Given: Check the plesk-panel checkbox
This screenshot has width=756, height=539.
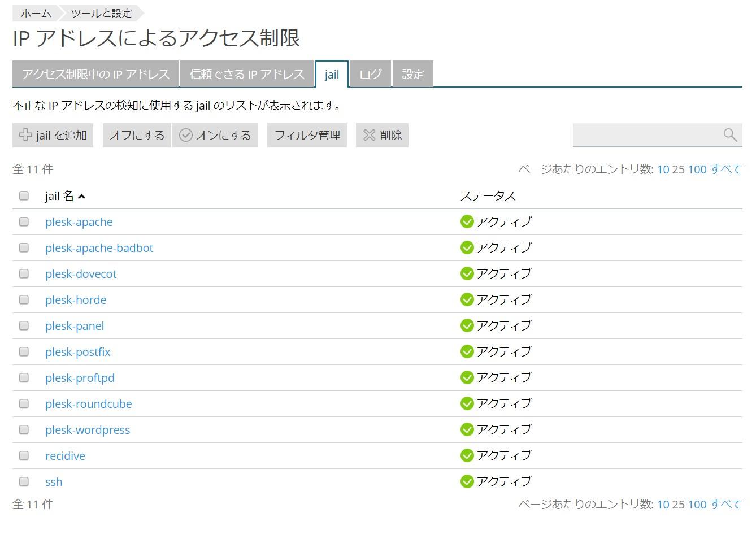Looking at the screenshot, I should pos(24,325).
